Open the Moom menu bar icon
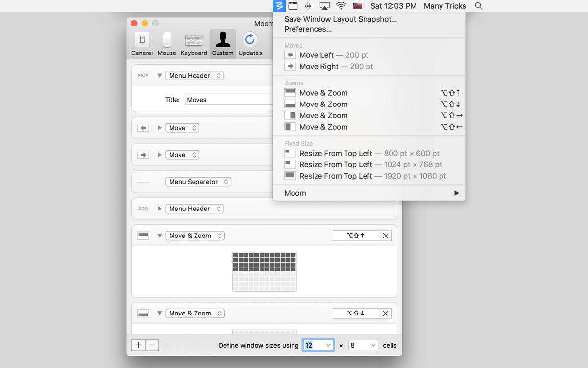588x368 pixels. 279,6
